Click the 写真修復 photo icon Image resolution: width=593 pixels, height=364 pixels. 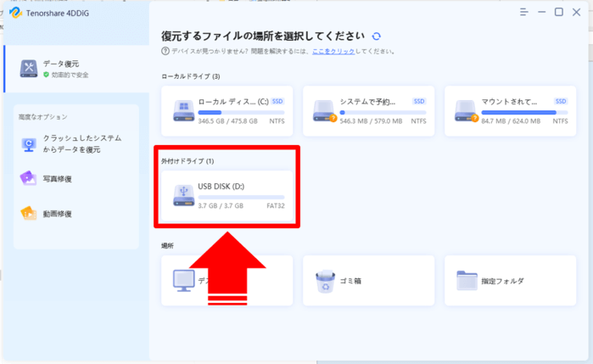click(x=28, y=178)
